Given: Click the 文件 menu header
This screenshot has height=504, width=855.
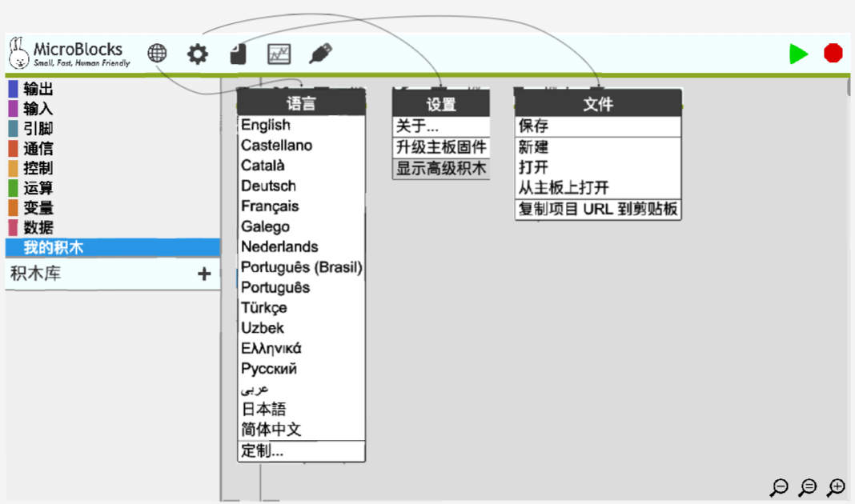Looking at the screenshot, I should (598, 103).
